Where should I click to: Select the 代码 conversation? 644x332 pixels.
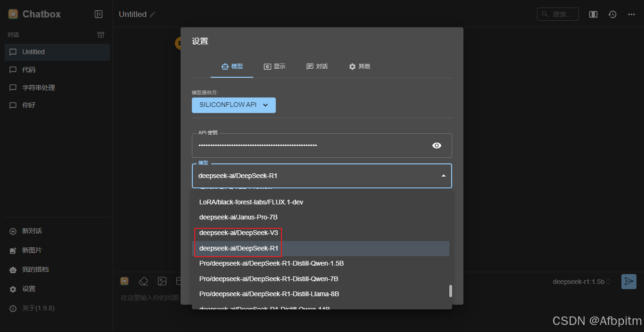57,70
